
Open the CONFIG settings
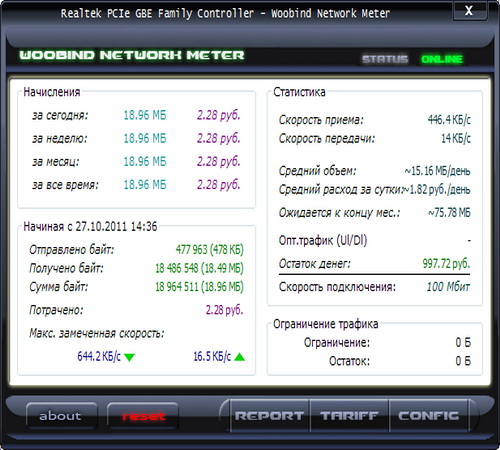[x=429, y=415]
